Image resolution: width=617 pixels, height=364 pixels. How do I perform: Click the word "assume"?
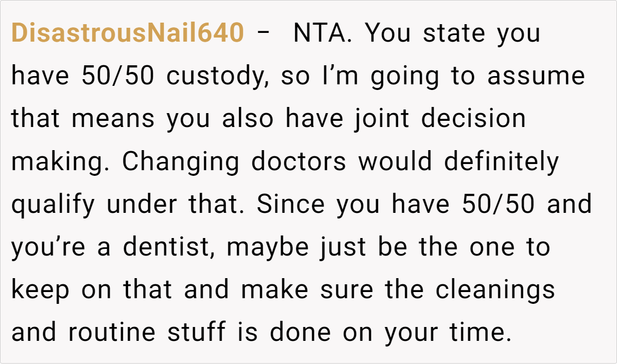coord(536,77)
